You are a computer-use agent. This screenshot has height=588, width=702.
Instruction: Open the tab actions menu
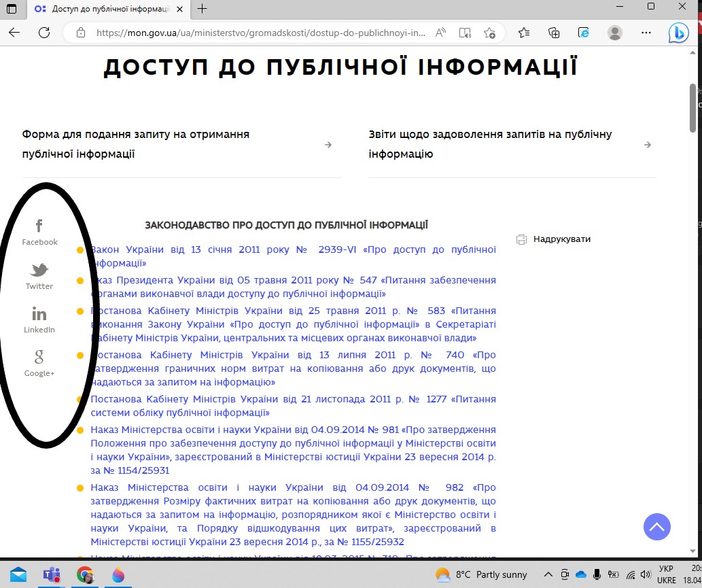pyautogui.click(x=11, y=9)
